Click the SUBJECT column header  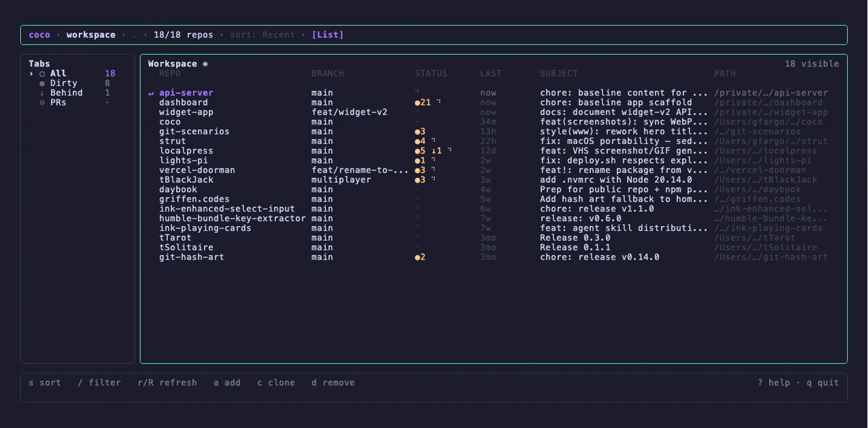point(558,74)
